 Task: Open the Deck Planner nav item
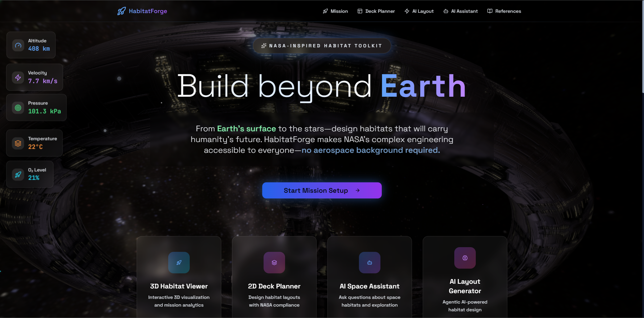376,11
